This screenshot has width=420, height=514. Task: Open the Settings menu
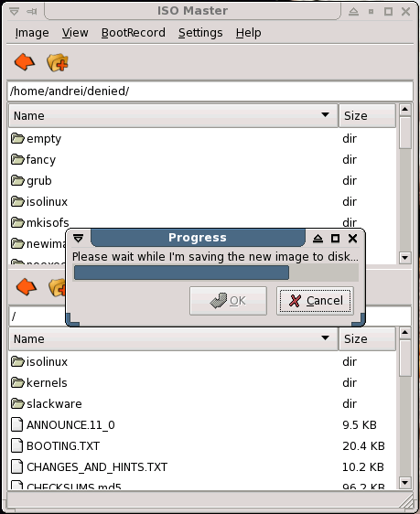200,33
